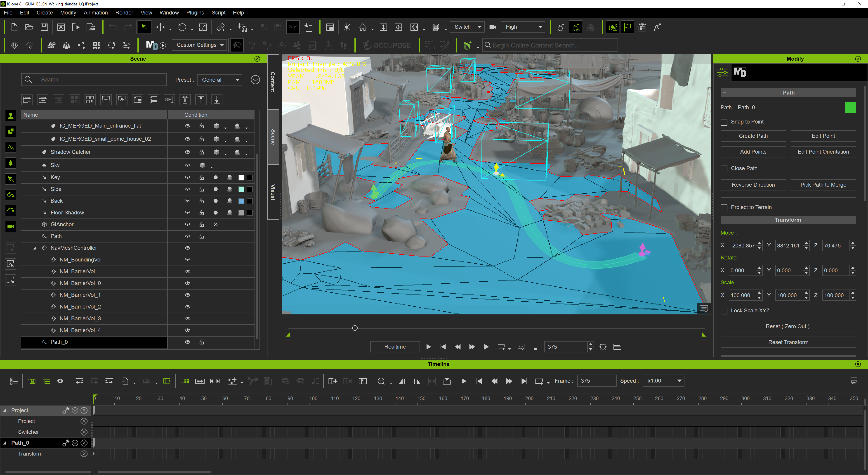Viewport: 868px width, 475px height.
Task: Click the Scene panel Search field
Action: pyautogui.click(x=94, y=80)
